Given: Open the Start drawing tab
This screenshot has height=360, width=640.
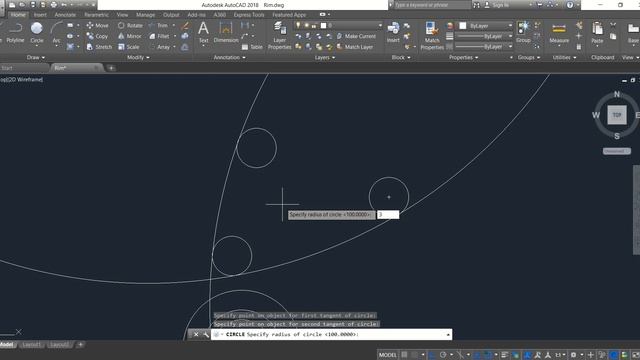Looking at the screenshot, I should pos(7,68).
